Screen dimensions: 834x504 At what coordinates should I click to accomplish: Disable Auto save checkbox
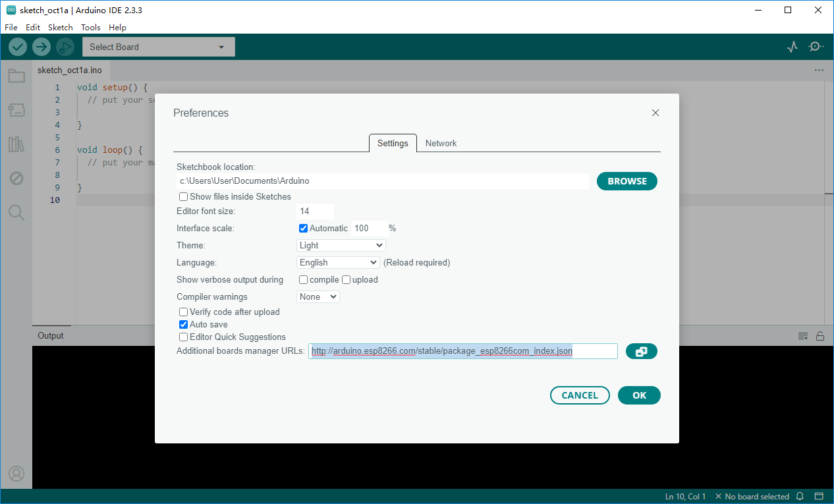click(184, 324)
